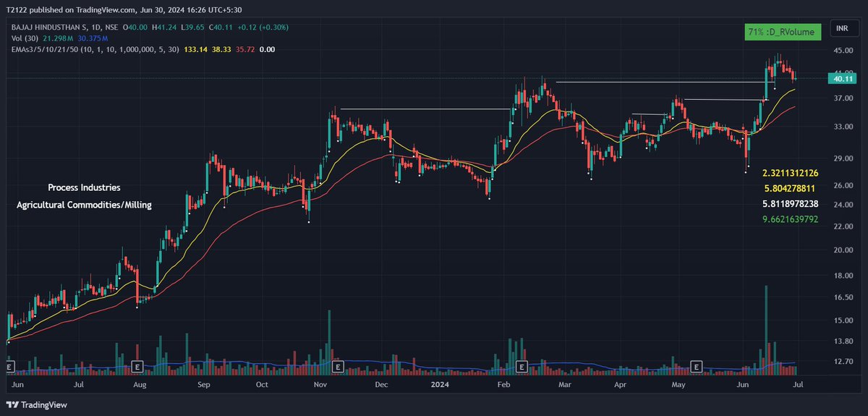Click the 33.00 price axis label
The image size is (868, 416).
click(843, 127)
